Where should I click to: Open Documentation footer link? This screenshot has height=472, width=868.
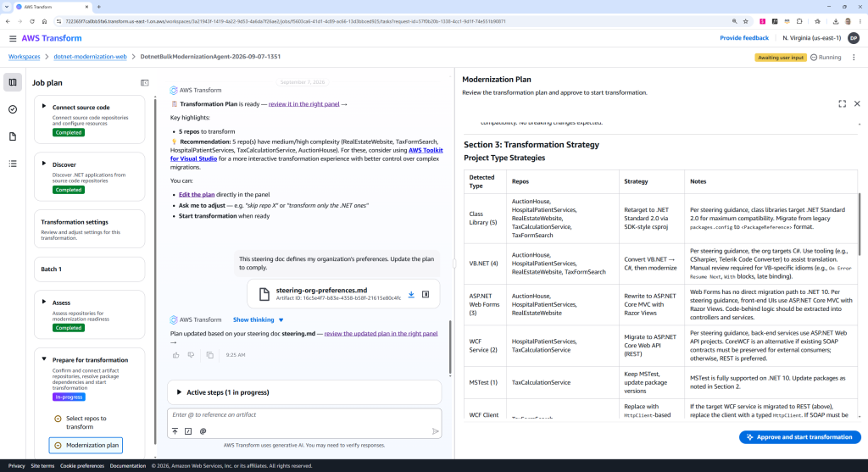click(128, 466)
